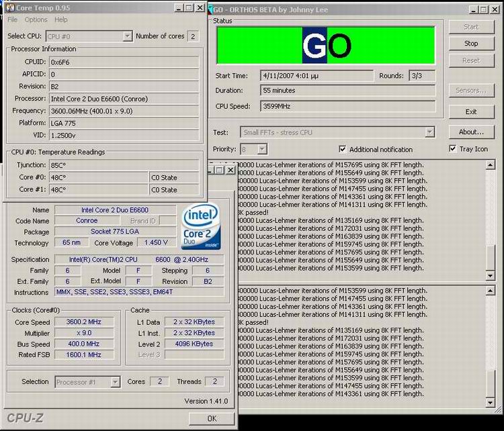The image size is (504, 431).
Task: Click the Core Voltage value 1.450 V
Action: click(x=157, y=242)
